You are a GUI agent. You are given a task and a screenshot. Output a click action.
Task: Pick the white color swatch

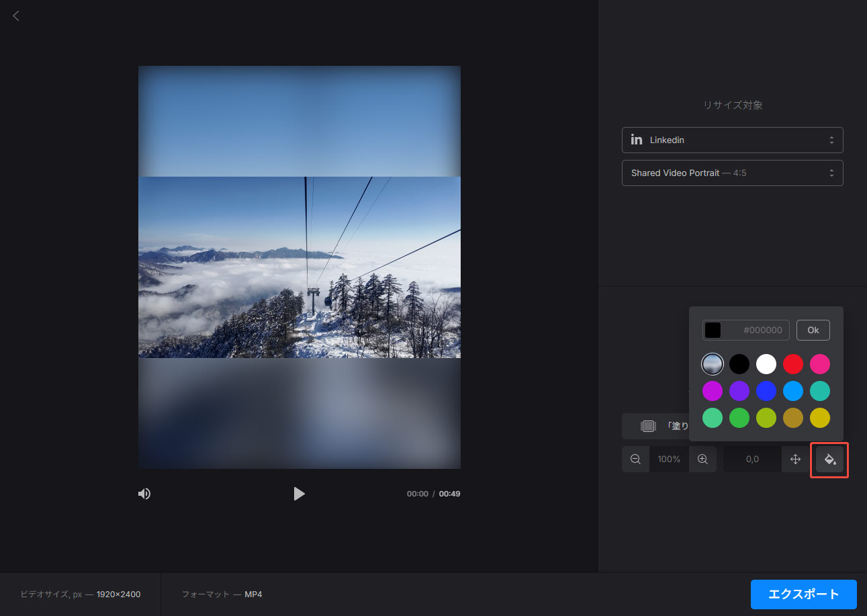[766, 364]
